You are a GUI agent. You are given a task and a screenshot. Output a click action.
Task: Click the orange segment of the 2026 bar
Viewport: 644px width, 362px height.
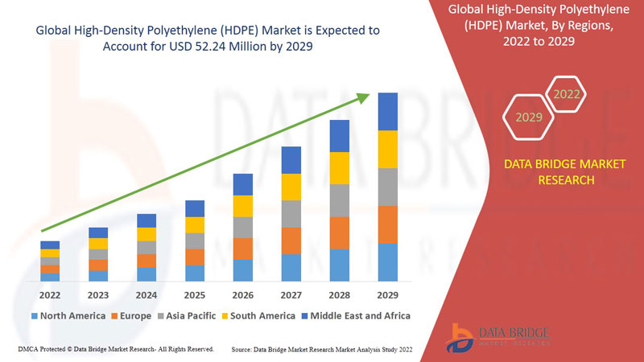pyautogui.click(x=243, y=249)
